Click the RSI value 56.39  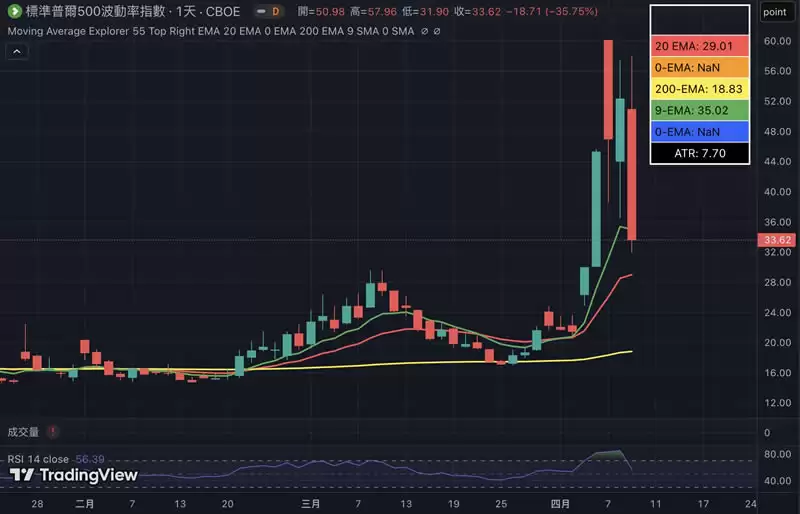(89, 459)
